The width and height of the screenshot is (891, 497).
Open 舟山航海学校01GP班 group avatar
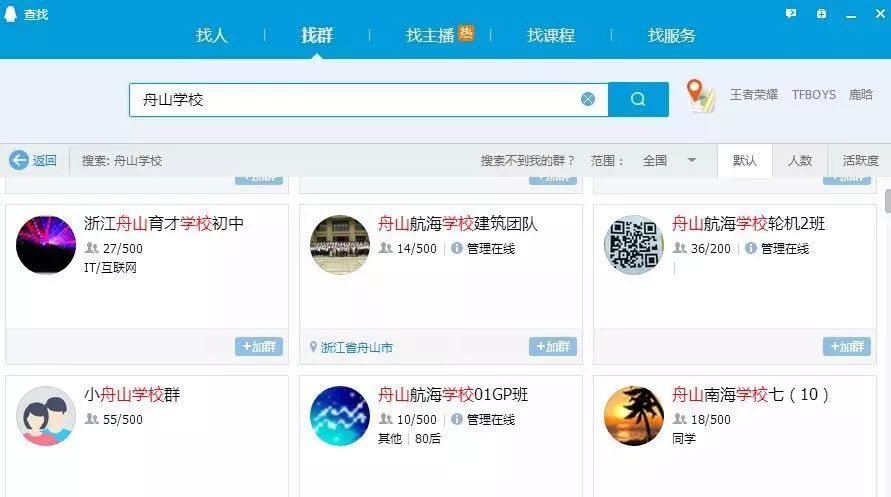tap(340, 416)
